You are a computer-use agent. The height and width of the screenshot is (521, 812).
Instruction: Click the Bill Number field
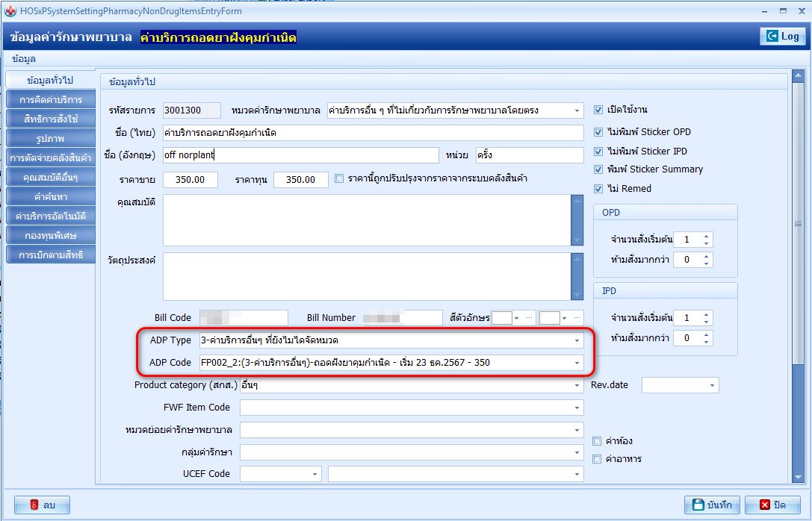403,318
